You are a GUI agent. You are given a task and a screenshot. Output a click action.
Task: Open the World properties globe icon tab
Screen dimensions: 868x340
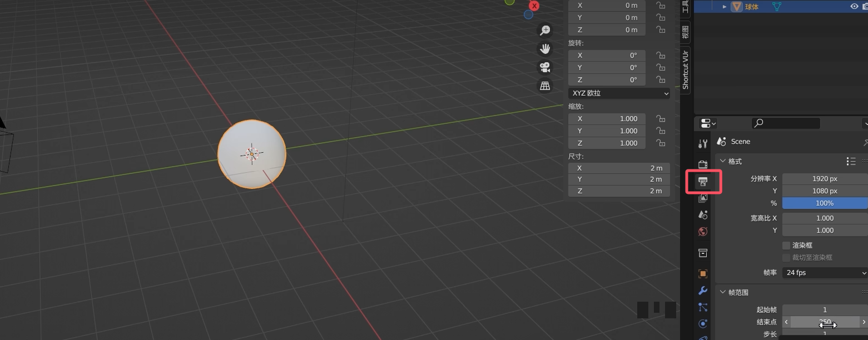click(x=703, y=232)
